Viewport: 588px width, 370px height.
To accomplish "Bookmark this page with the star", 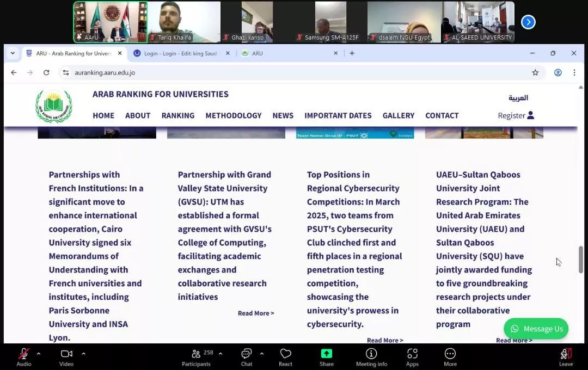I will (535, 72).
